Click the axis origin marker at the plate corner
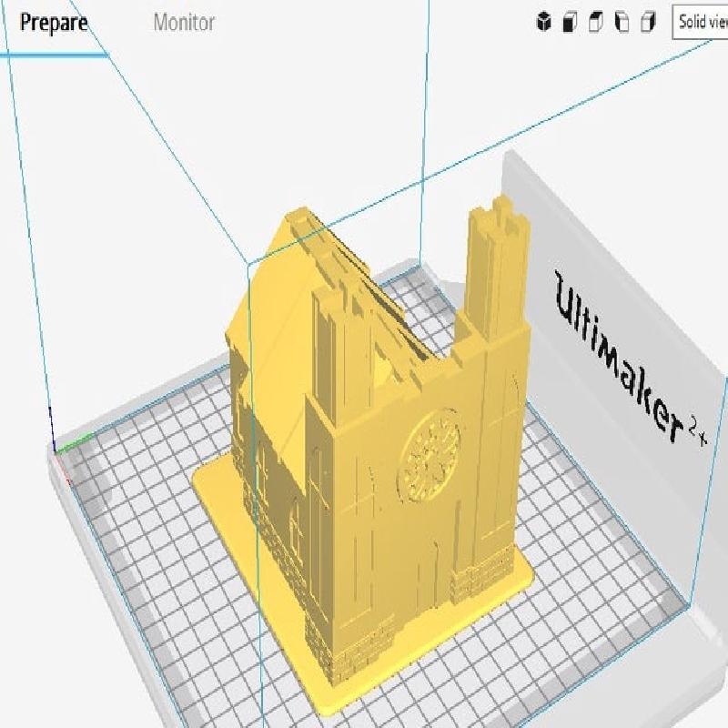Image resolution: width=728 pixels, height=728 pixels. pyautogui.click(x=60, y=450)
